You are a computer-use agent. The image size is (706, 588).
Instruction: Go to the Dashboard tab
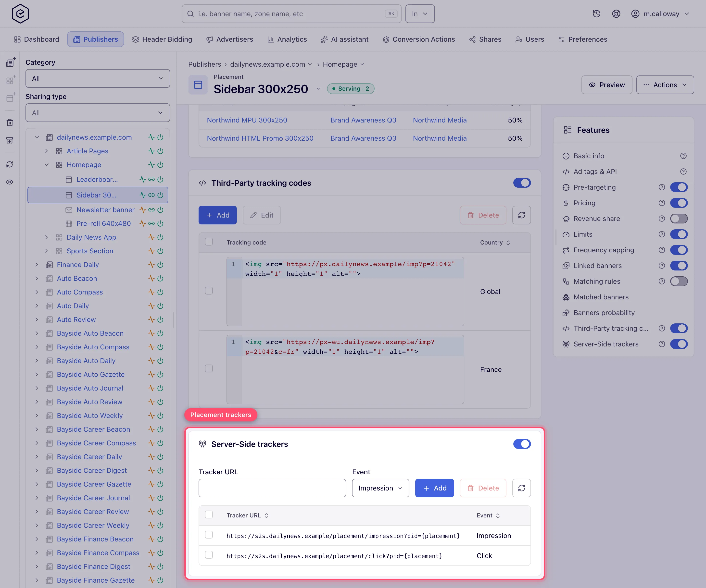(36, 39)
